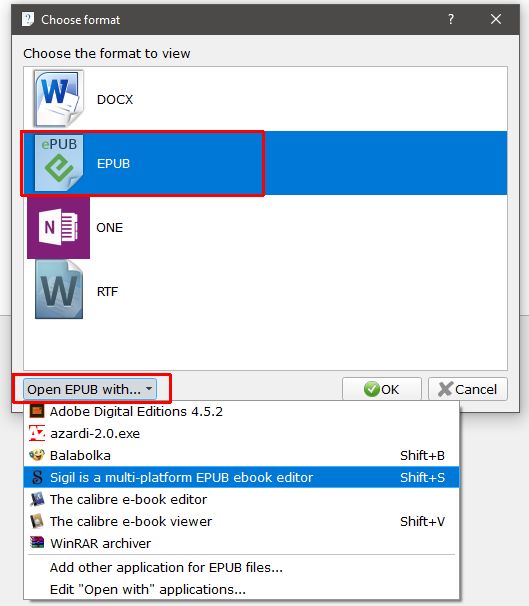
Task: Click the Adobe Digital Editions icon
Action: (37, 411)
